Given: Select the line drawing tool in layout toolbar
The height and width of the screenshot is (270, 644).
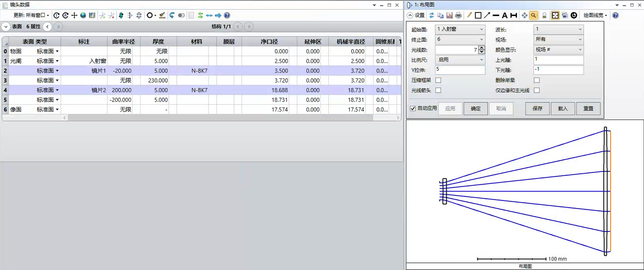Looking at the screenshot, I should [x=496, y=15].
